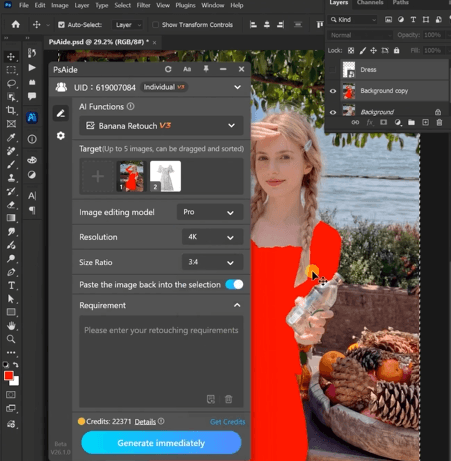Screen dimensions: 451x461
Task: Toggle Paste the image back into selection
Action: (x=234, y=284)
